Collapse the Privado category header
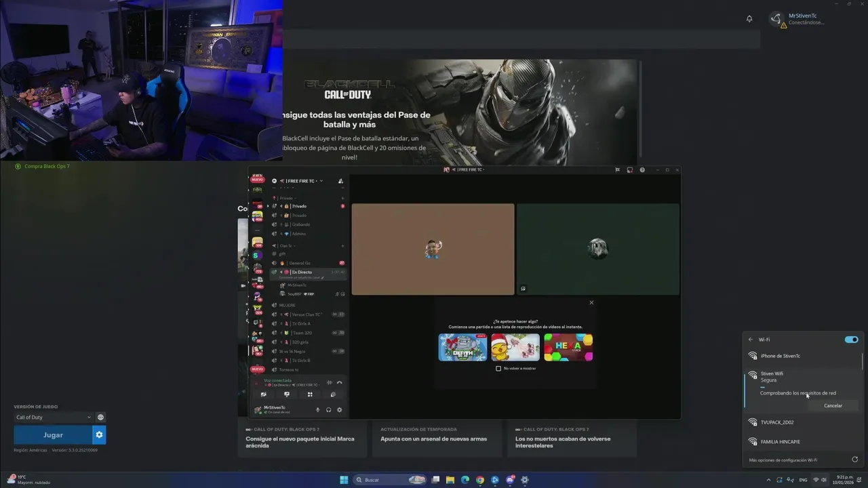The height and width of the screenshot is (488, 868). 286,198
